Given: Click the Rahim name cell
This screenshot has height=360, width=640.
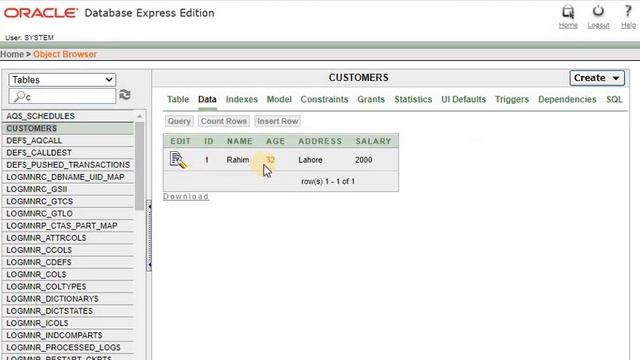Looking at the screenshot, I should coord(238,160).
